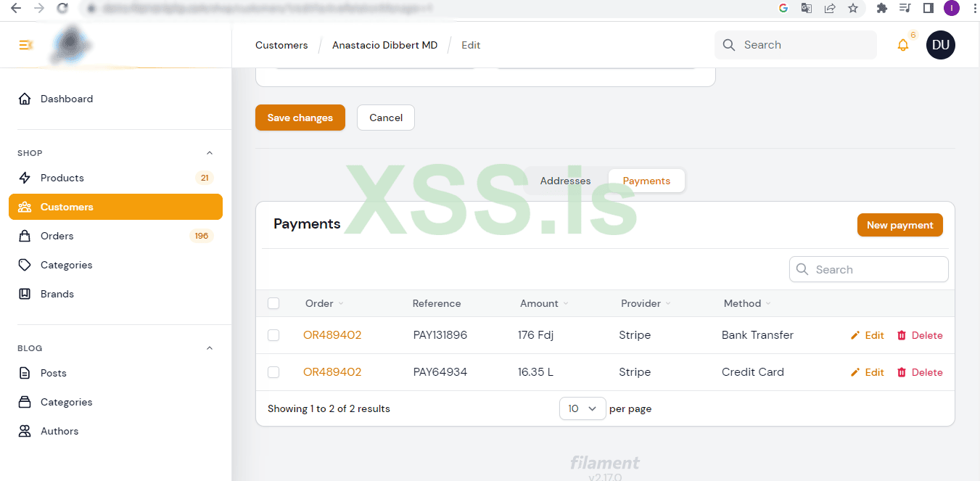Click the Posts document icon
The width and height of the screenshot is (980, 481).
click(x=25, y=373)
